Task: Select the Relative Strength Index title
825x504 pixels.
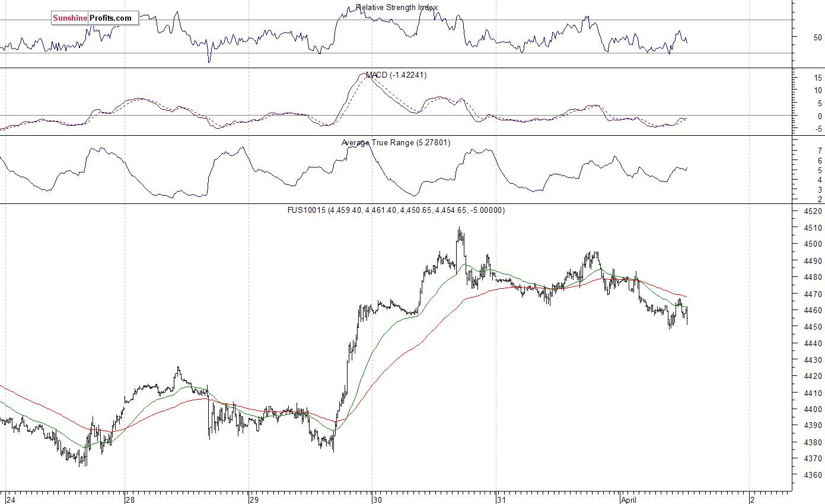Action: coord(397,8)
